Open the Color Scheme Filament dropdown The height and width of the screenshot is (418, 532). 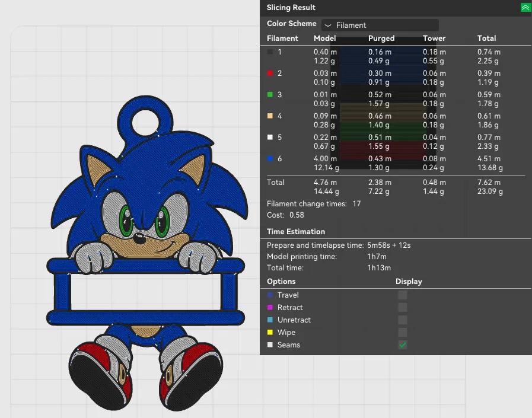pyautogui.click(x=380, y=25)
